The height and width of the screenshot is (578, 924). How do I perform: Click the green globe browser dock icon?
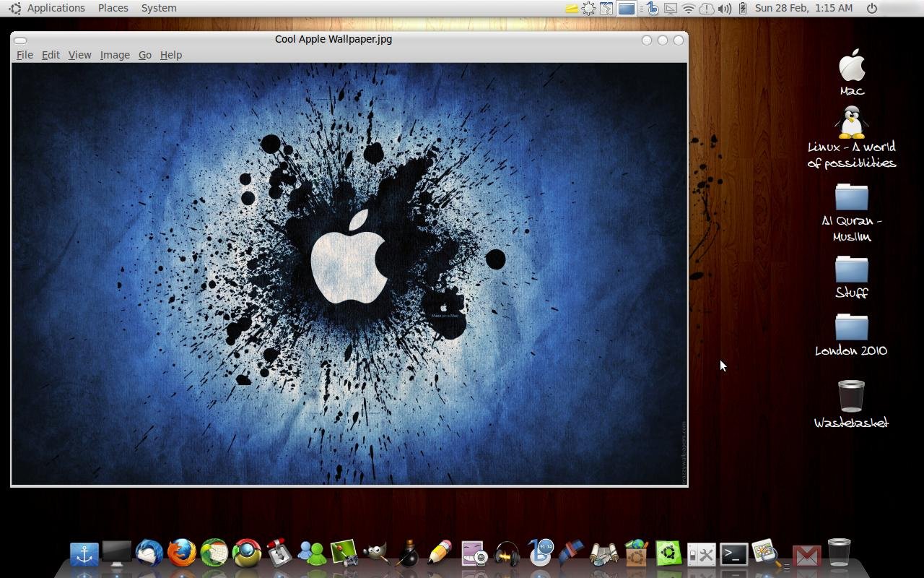pos(214,553)
